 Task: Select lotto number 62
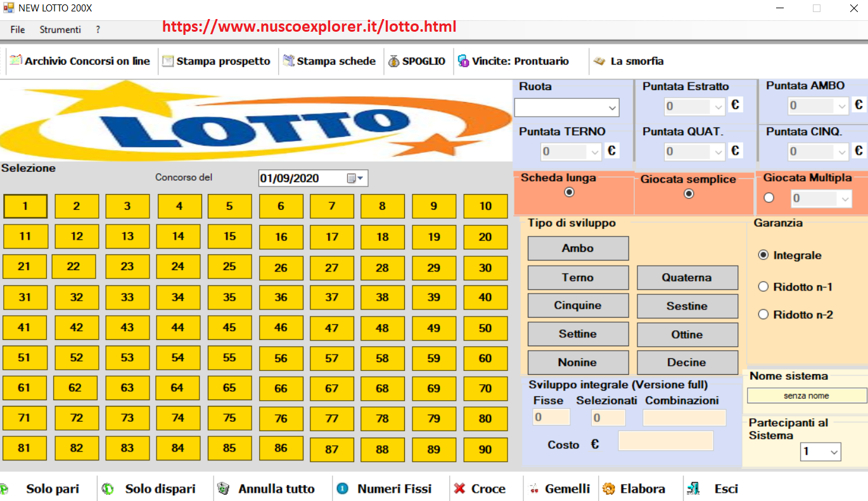point(75,387)
